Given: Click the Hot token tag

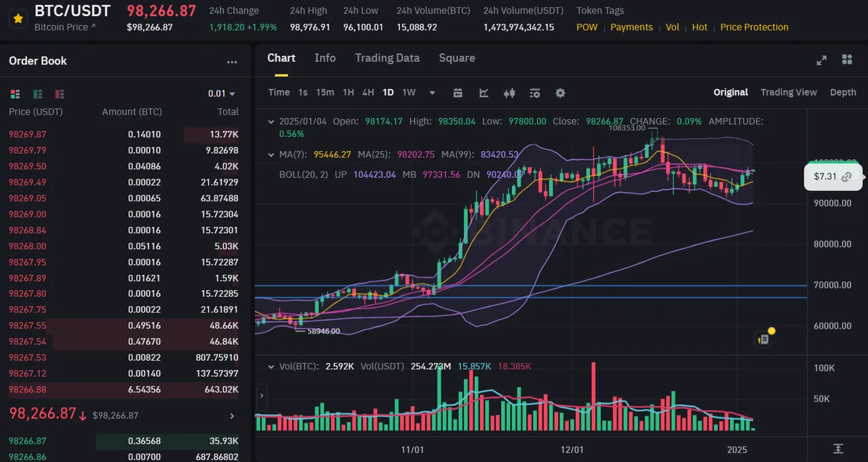Looking at the screenshot, I should point(700,27).
